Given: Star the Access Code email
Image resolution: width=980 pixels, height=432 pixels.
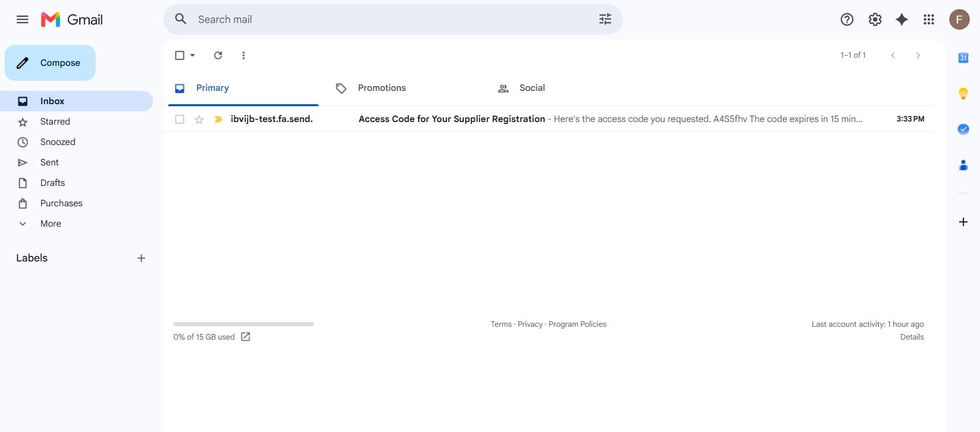Looking at the screenshot, I should click(x=199, y=119).
